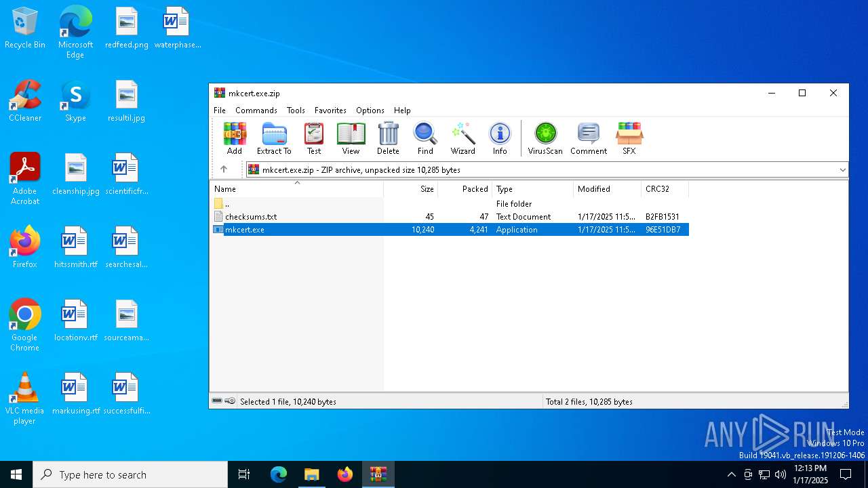This screenshot has height=488, width=868.
Task: Maximize the WinRAR window
Action: (x=802, y=94)
